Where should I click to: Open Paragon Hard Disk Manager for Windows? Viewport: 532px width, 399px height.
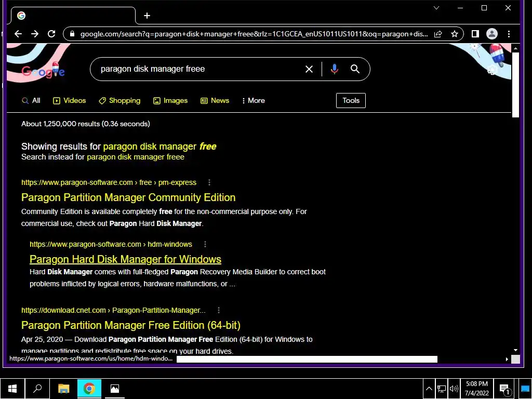[126, 259]
